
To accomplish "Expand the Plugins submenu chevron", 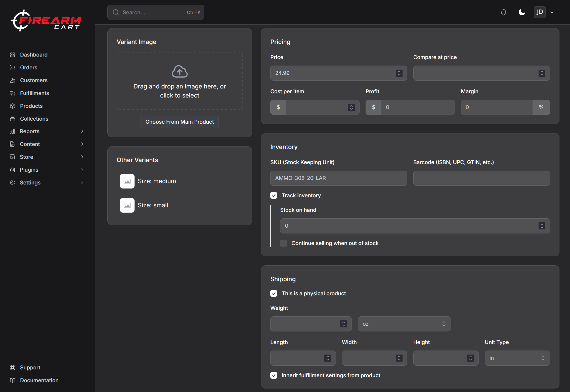I will click(82, 170).
